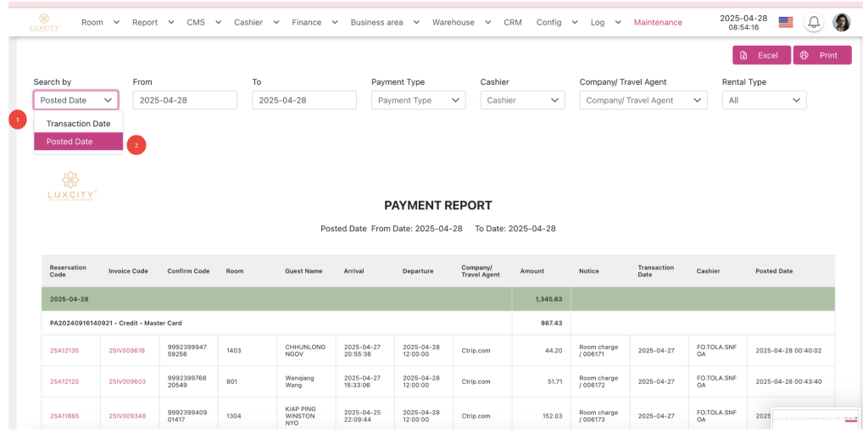Screen dimensions: 868x439
Task: Expand the Payment Type dropdown
Action: tap(418, 100)
